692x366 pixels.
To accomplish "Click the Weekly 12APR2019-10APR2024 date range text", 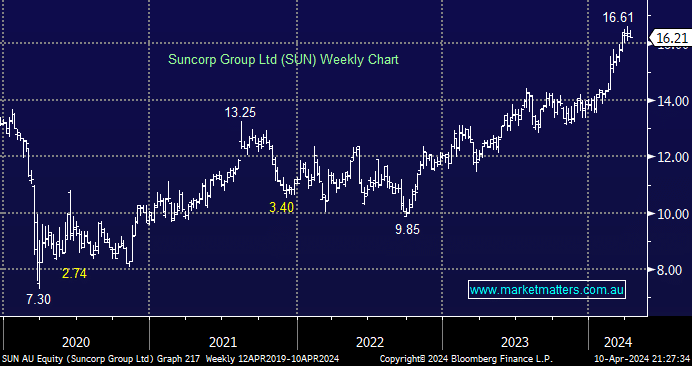I will coord(272,358).
